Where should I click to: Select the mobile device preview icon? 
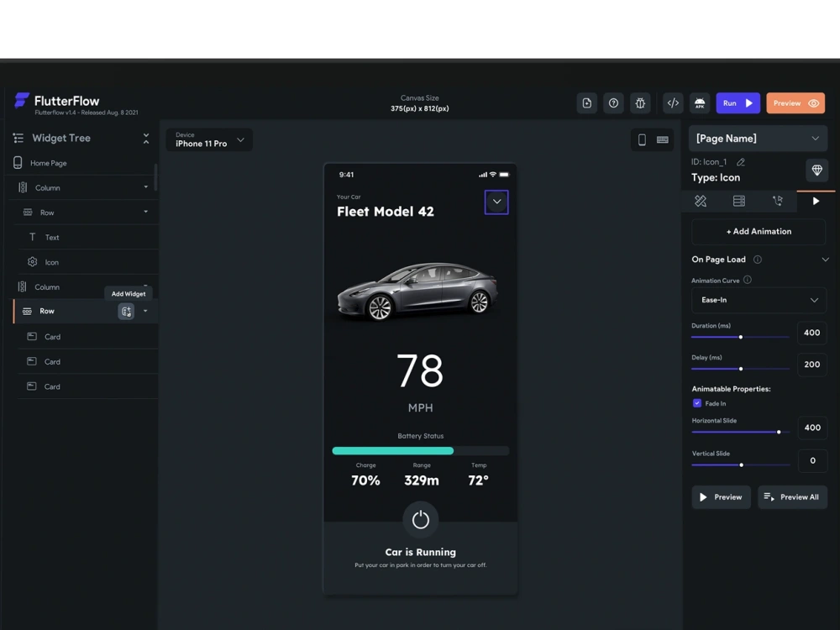(642, 139)
